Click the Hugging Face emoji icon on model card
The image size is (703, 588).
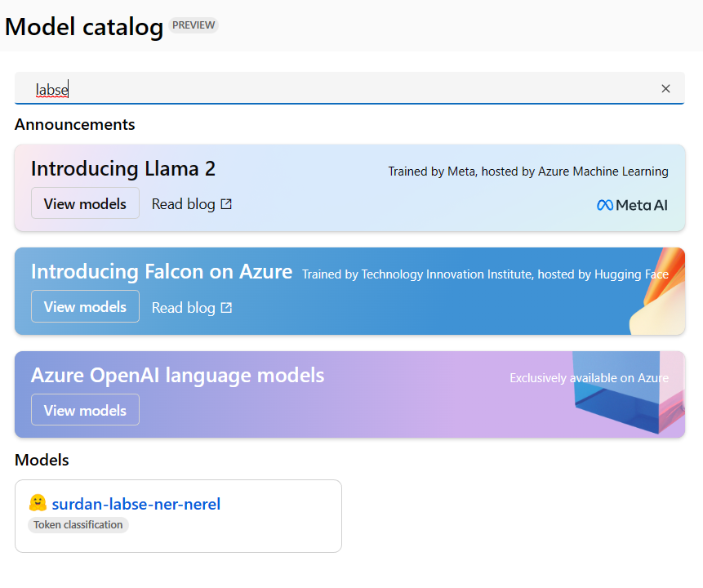[38, 503]
